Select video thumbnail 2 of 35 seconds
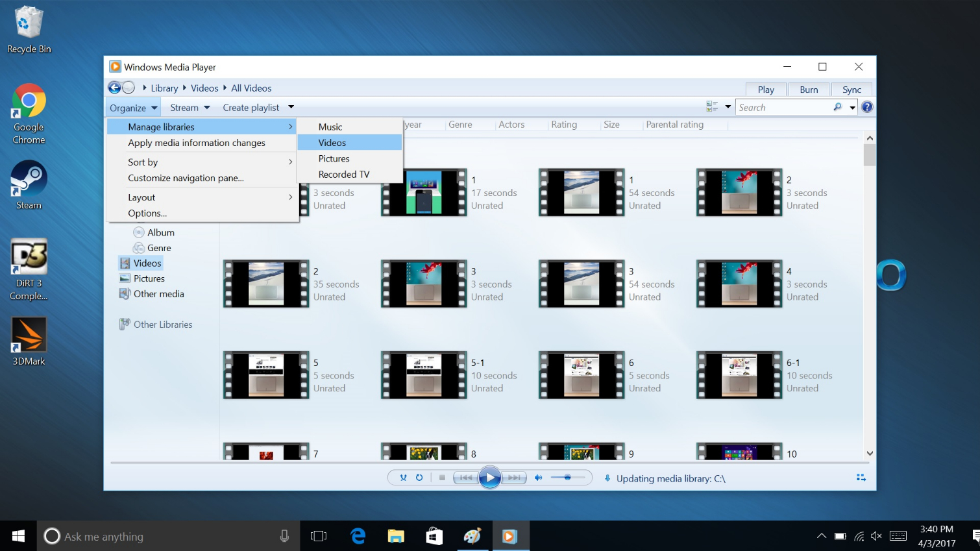 [266, 284]
